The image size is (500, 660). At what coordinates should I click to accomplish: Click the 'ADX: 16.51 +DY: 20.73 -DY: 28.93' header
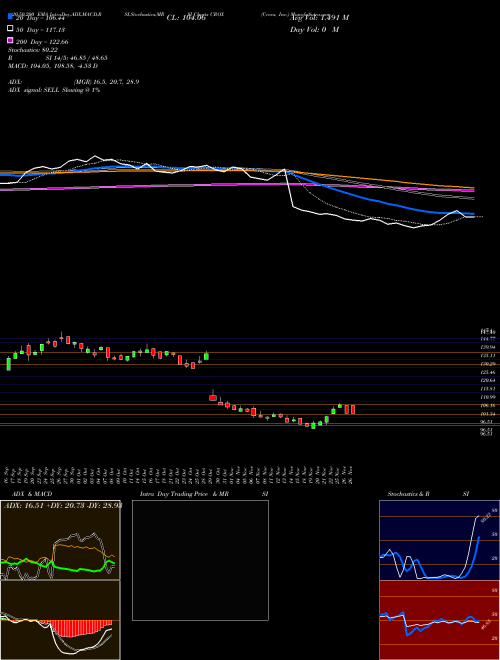63,506
